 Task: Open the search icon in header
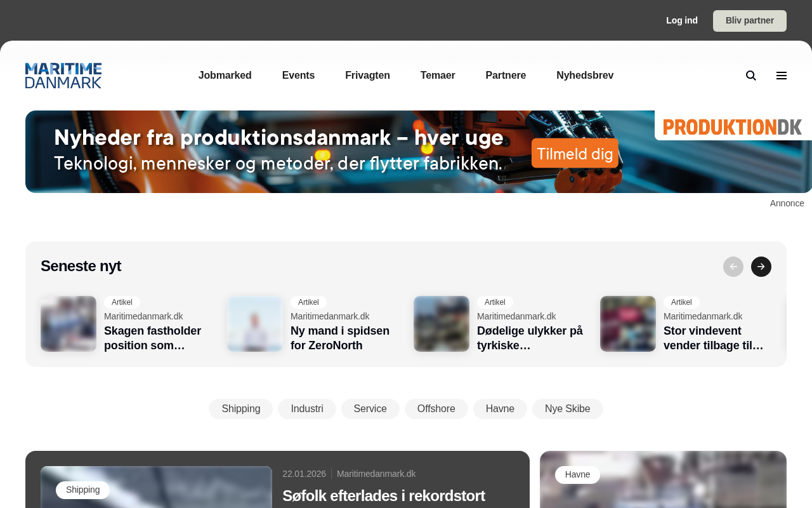[751, 76]
